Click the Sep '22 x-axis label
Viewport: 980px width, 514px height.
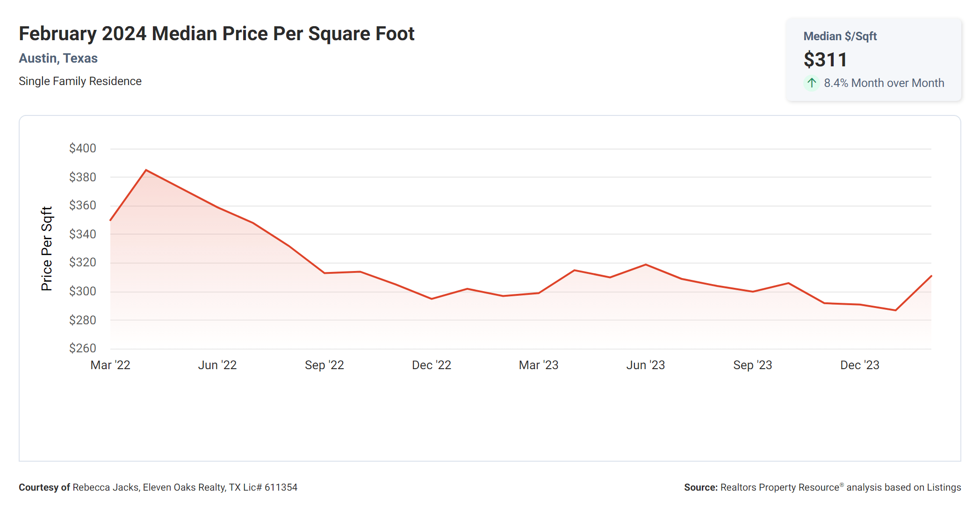coord(324,365)
